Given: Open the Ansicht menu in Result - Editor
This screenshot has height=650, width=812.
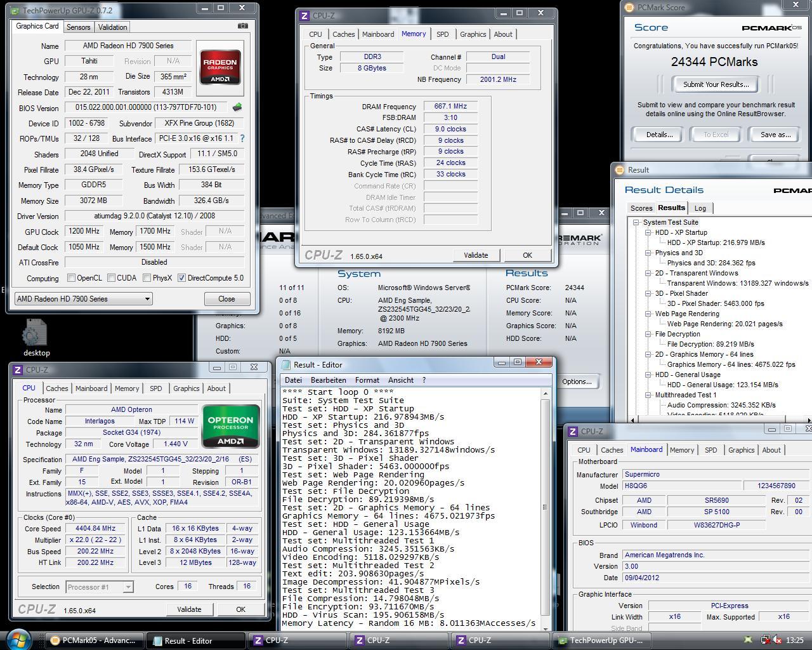Looking at the screenshot, I should point(400,380).
